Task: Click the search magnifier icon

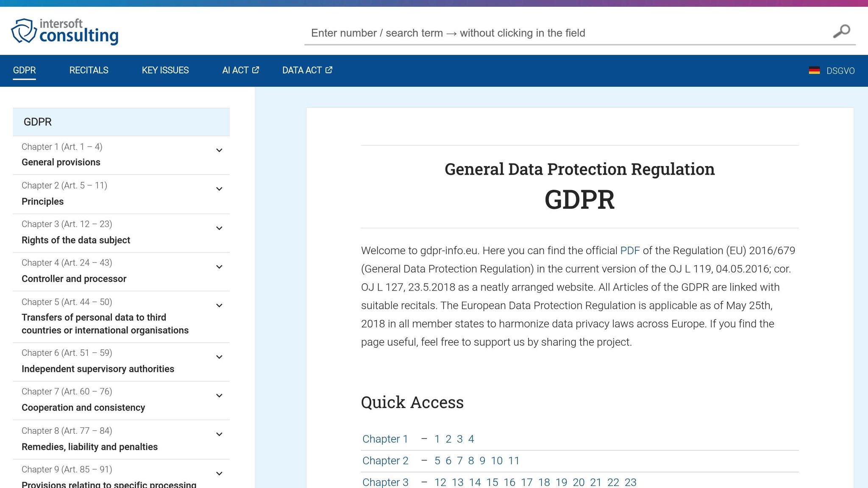Action: coord(841,31)
